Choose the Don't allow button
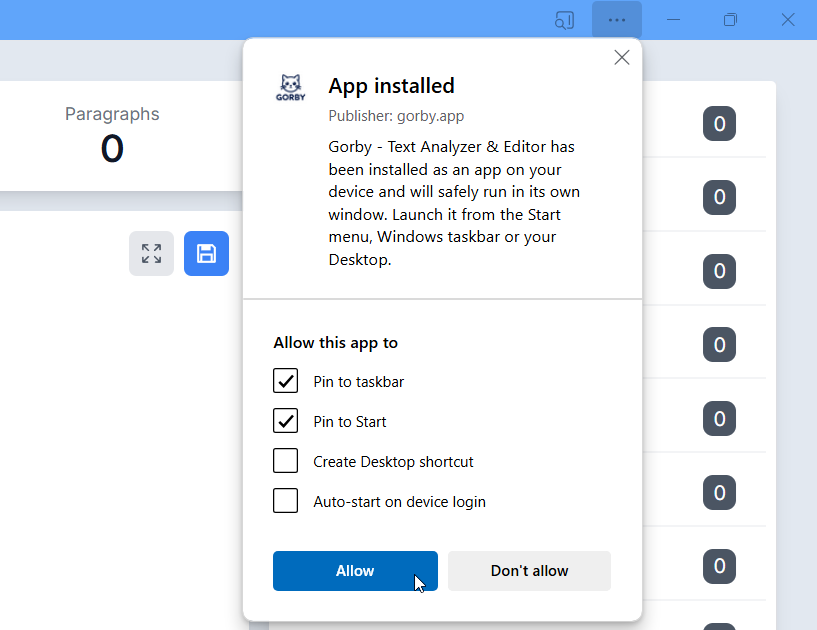This screenshot has height=630, width=817. pos(529,571)
